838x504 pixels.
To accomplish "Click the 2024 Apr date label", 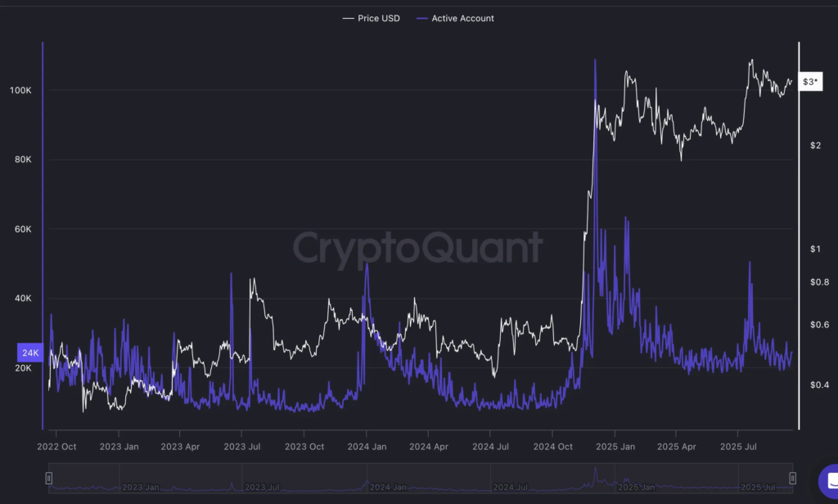I will (x=429, y=447).
